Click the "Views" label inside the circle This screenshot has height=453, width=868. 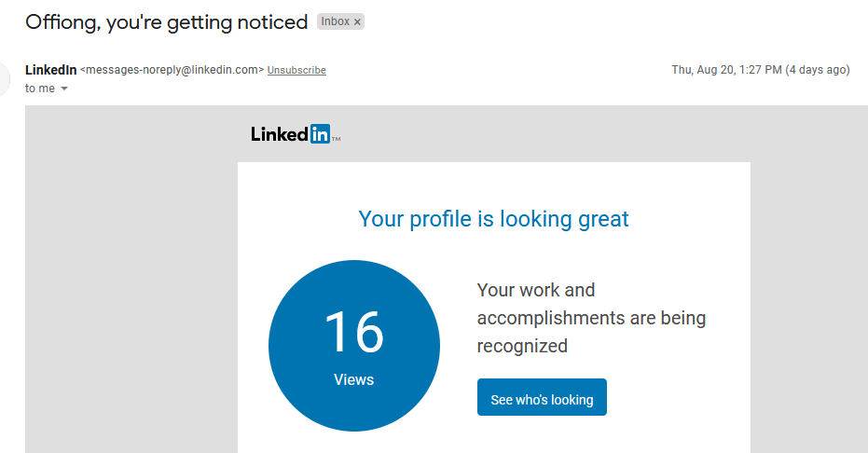click(353, 380)
